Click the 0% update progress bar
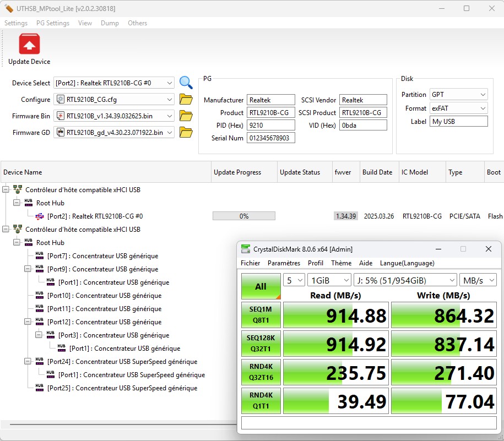504x441 pixels. point(244,216)
